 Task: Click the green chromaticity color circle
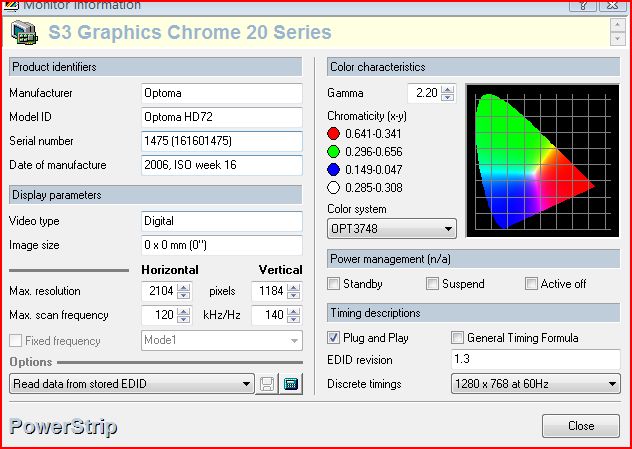pyautogui.click(x=333, y=152)
